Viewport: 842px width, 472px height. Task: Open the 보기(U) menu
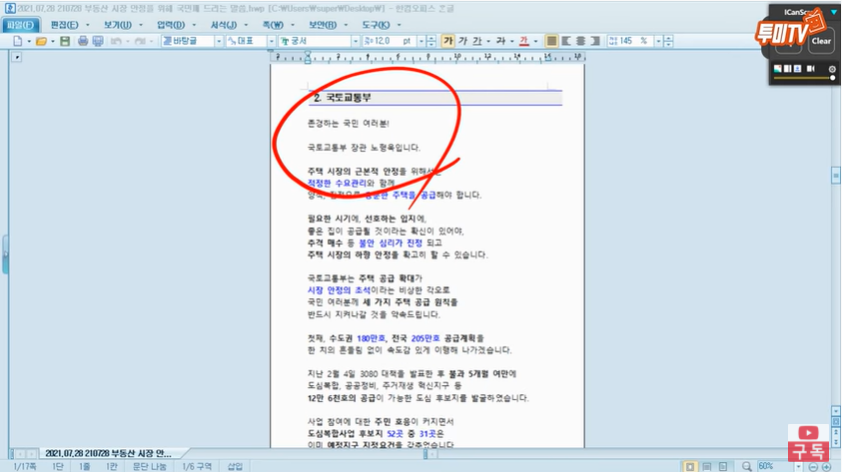point(117,25)
